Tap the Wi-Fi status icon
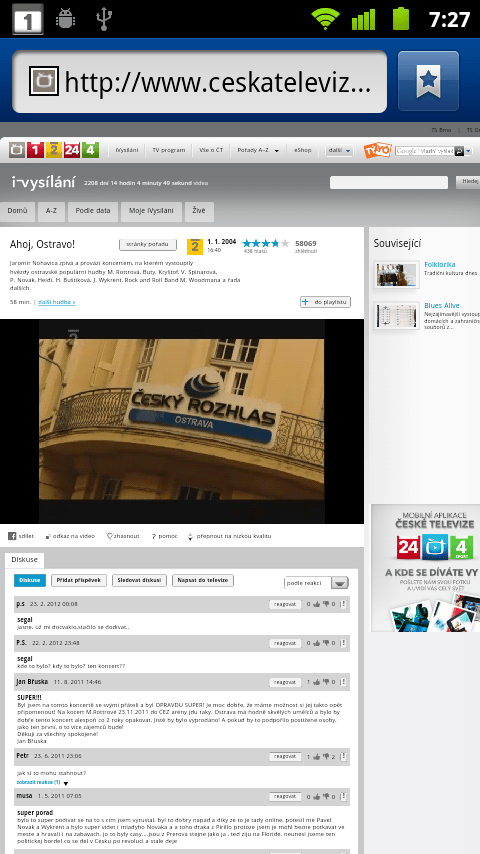The image size is (480, 854). (x=325, y=19)
